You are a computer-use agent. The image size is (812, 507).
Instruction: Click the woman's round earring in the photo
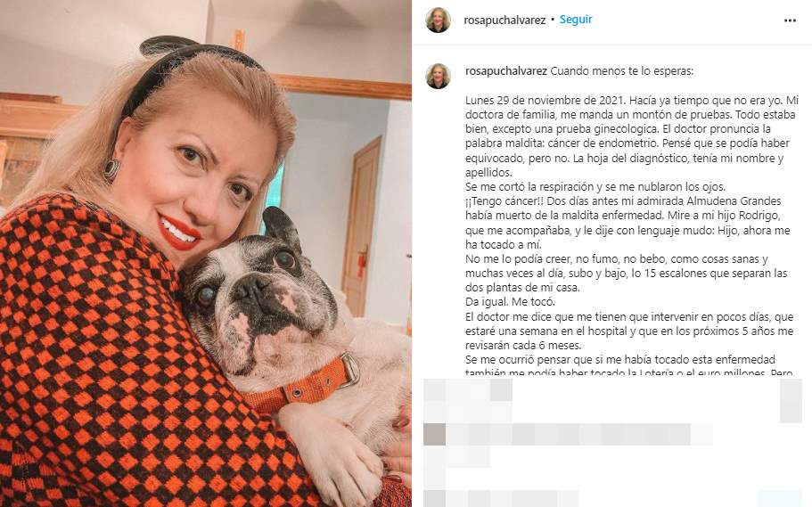coord(111,170)
